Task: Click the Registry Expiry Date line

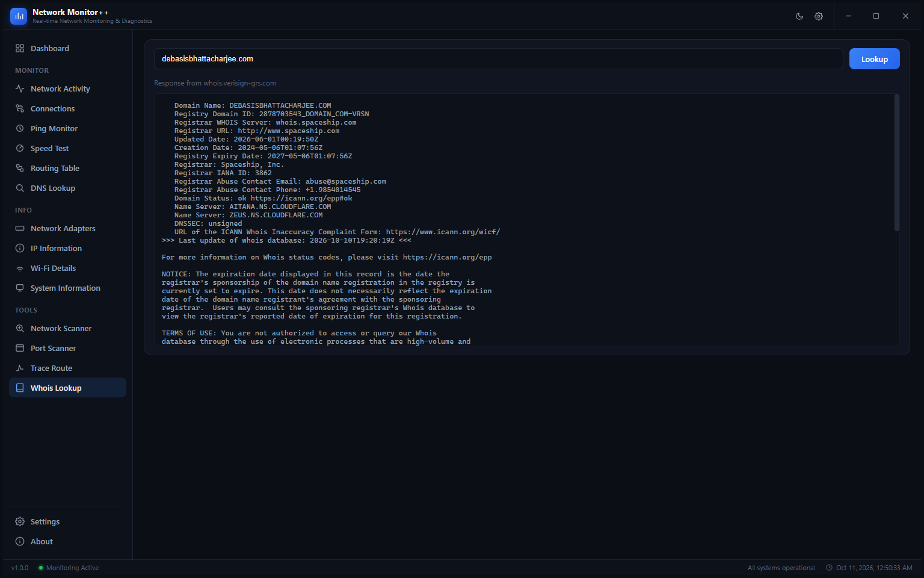Action: point(263,156)
